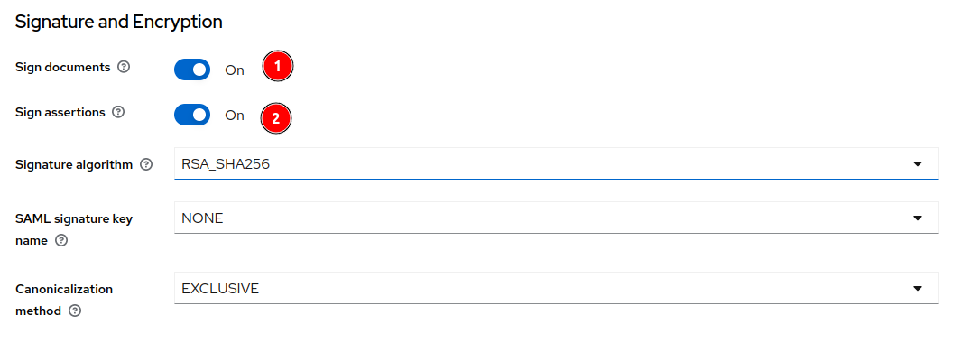Click the Sign documents field label
The height and width of the screenshot is (362, 980).
click(62, 67)
